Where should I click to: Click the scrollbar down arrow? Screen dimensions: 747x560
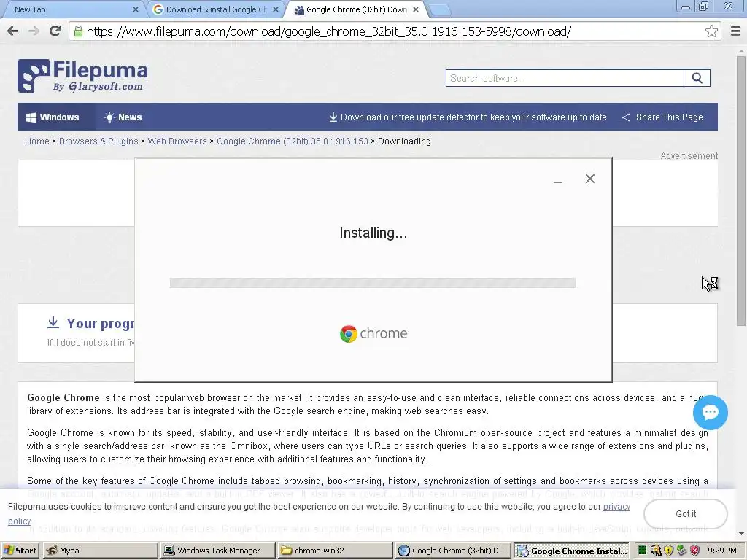tap(741, 534)
